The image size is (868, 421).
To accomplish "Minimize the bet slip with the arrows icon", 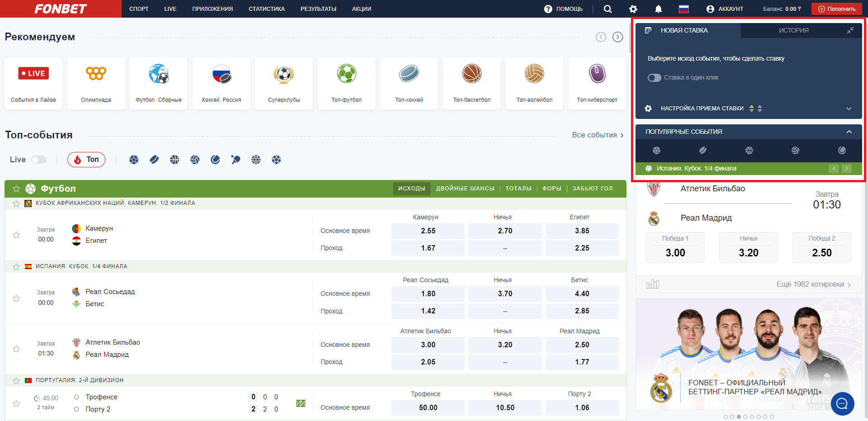I will [850, 30].
